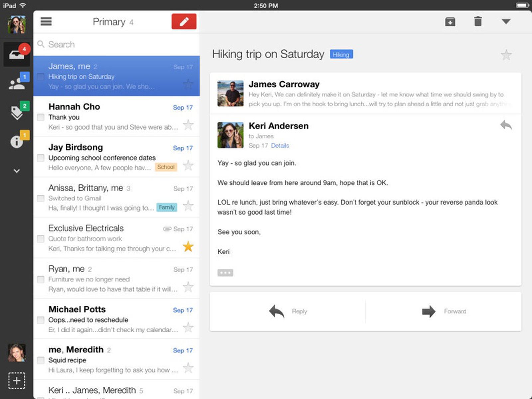Click the Search field
Screen dimensions: 532x399
(100, 44)
